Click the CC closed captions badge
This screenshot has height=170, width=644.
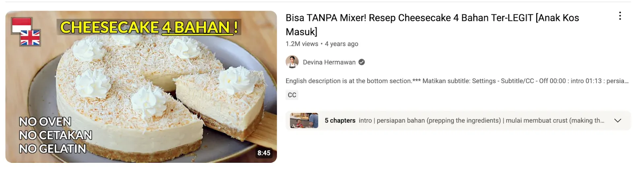coord(292,95)
